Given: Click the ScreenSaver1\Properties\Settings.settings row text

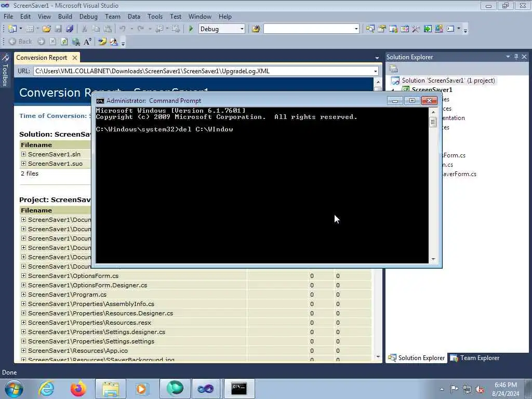Looking at the screenshot, I should tap(91, 341).
